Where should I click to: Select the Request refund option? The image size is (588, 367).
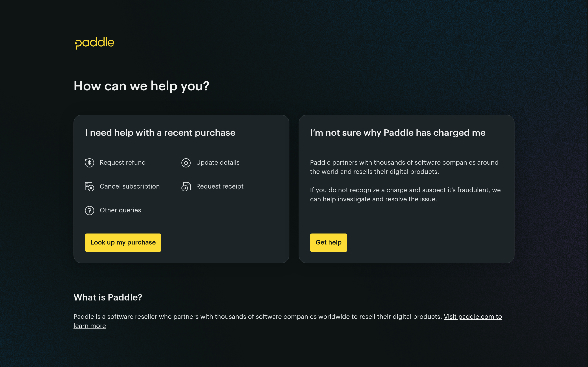click(x=122, y=163)
